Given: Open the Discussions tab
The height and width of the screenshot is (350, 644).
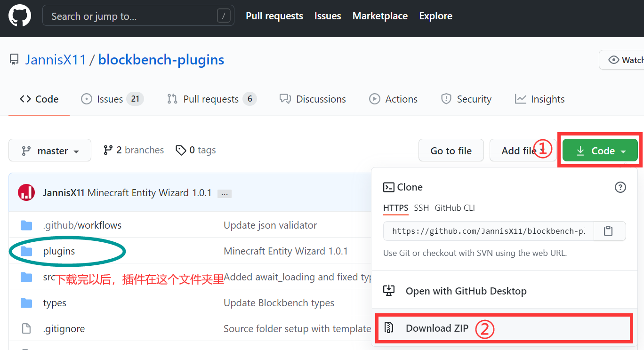Looking at the screenshot, I should pyautogui.click(x=313, y=99).
